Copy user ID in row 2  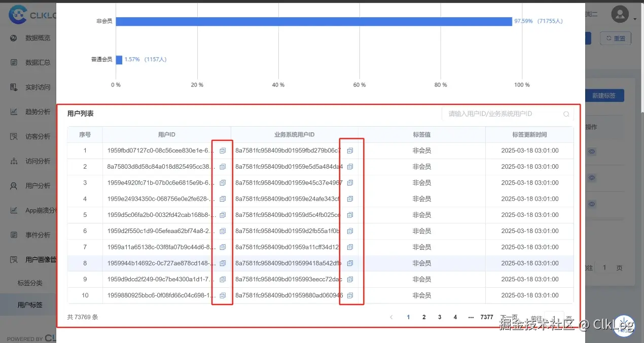(x=223, y=167)
